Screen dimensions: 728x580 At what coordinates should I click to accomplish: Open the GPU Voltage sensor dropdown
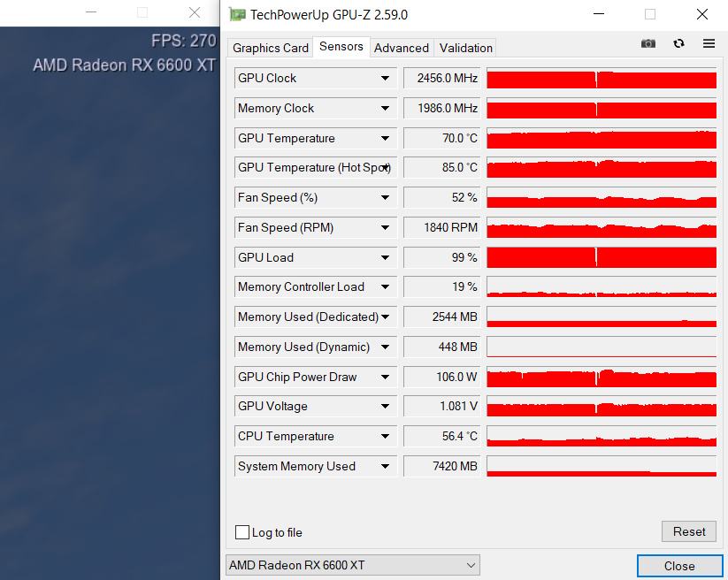pos(385,406)
